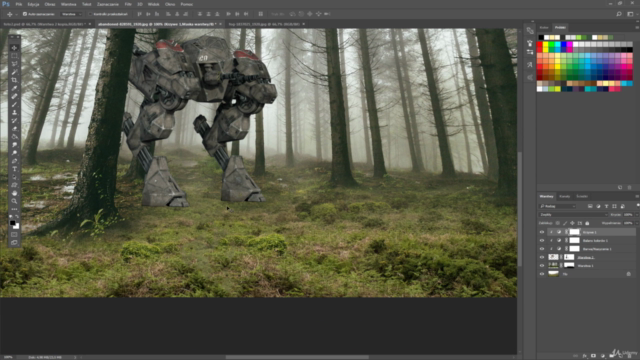Select the Type tool
Viewport: 640px width, 360px height.
[x=14, y=169]
